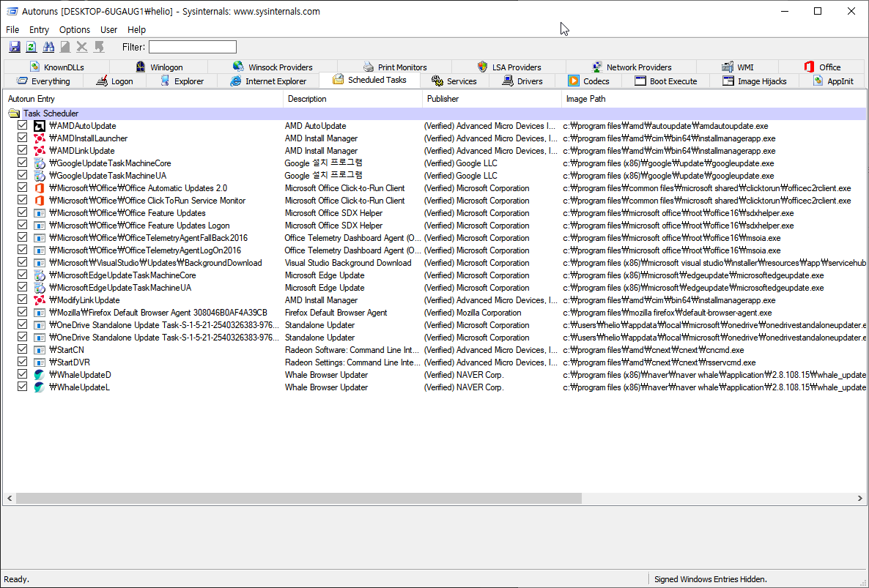Image resolution: width=869 pixels, height=588 pixels.
Task: Click the GoogleUpdateTaskMachineCore entry icon
Action: (x=40, y=163)
